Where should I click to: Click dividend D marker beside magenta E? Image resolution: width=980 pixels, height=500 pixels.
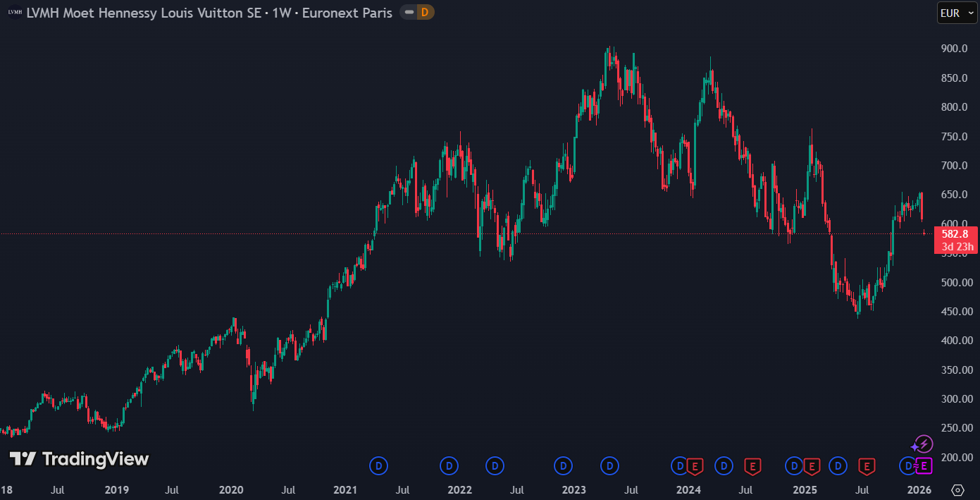click(908, 465)
